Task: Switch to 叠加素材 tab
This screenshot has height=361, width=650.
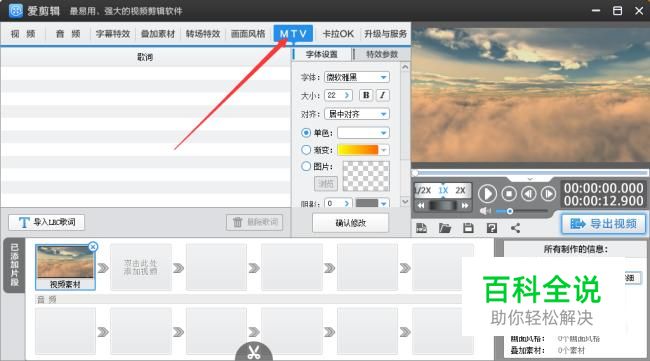Action: click(x=158, y=34)
